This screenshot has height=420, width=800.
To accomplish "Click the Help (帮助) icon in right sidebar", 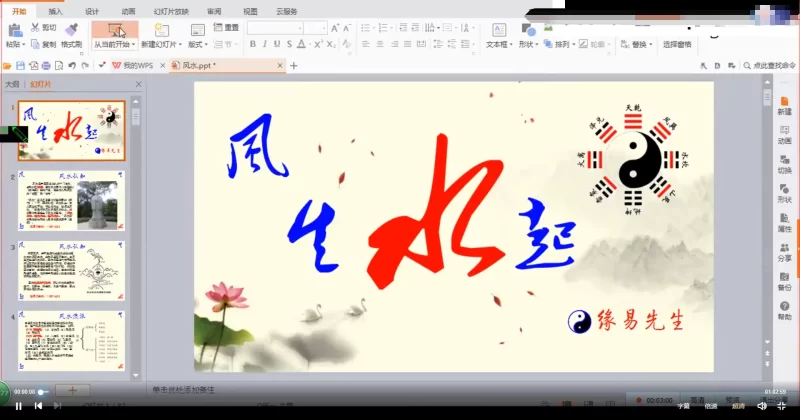I will tap(784, 309).
